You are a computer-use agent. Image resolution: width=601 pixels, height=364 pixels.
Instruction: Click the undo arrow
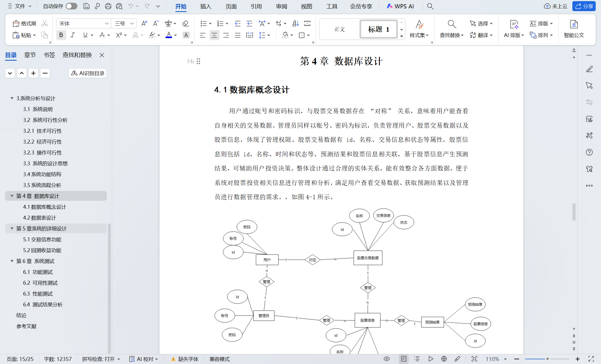[130, 6]
